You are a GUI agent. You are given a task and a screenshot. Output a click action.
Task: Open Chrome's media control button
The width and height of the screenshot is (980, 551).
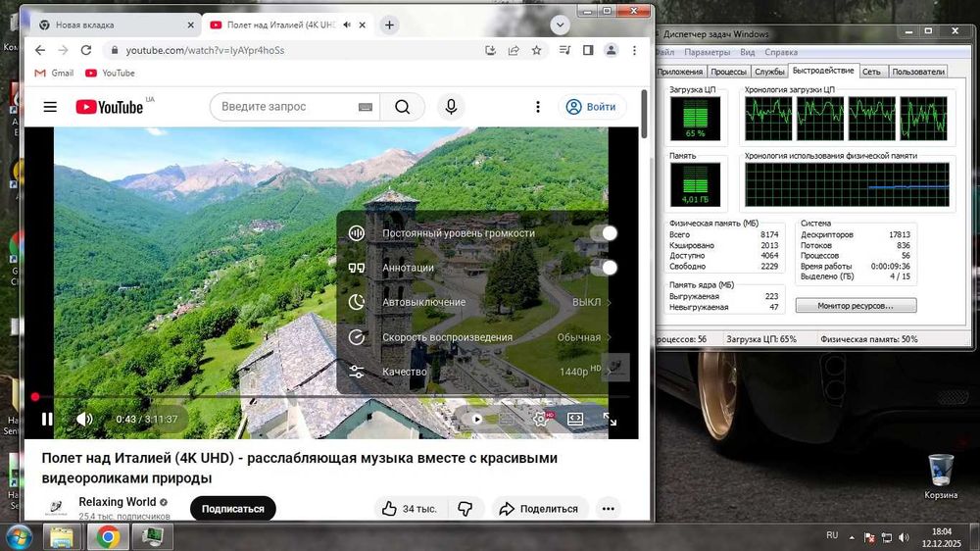(564, 50)
